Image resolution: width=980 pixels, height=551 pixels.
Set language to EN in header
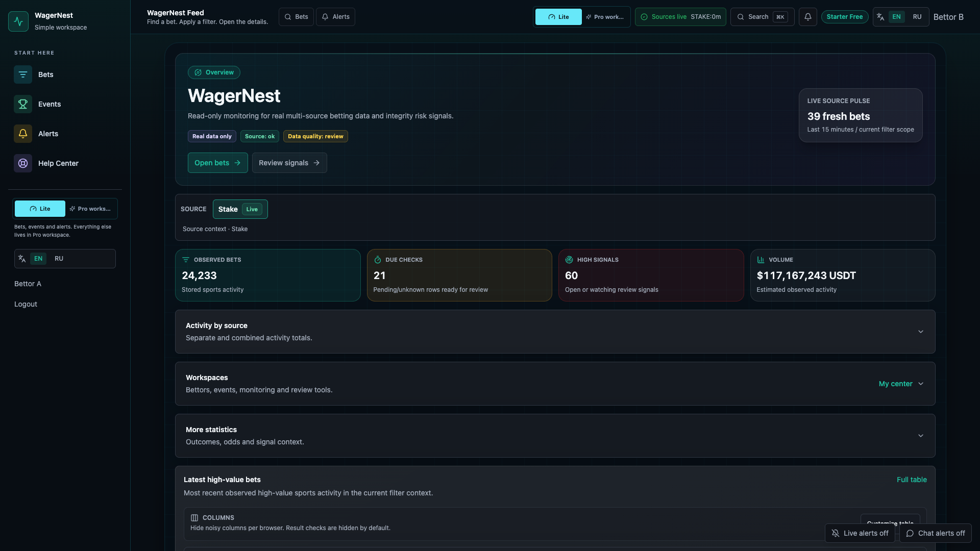(x=896, y=17)
